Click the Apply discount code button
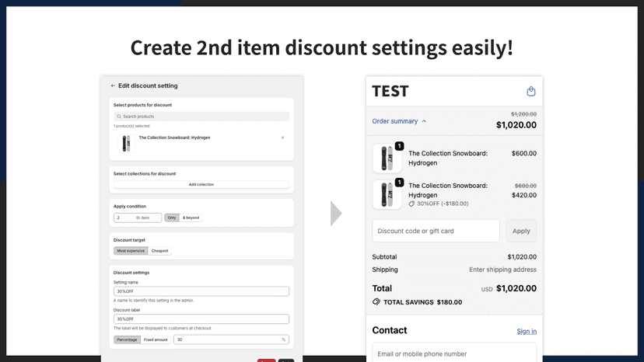This screenshot has width=644, height=362. [x=521, y=231]
